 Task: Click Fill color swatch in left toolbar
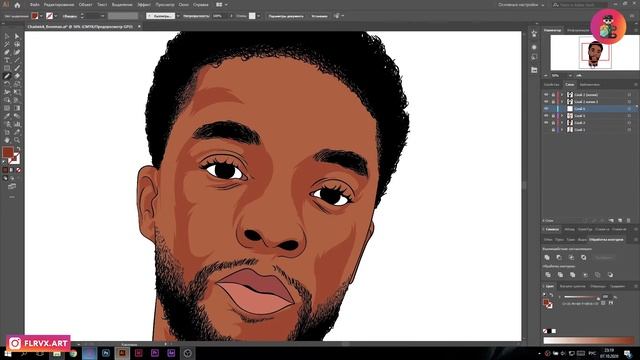pyautogui.click(x=8, y=152)
